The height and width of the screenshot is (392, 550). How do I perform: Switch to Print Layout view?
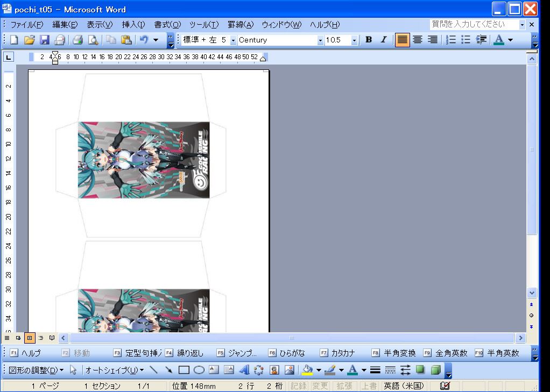tap(30, 338)
